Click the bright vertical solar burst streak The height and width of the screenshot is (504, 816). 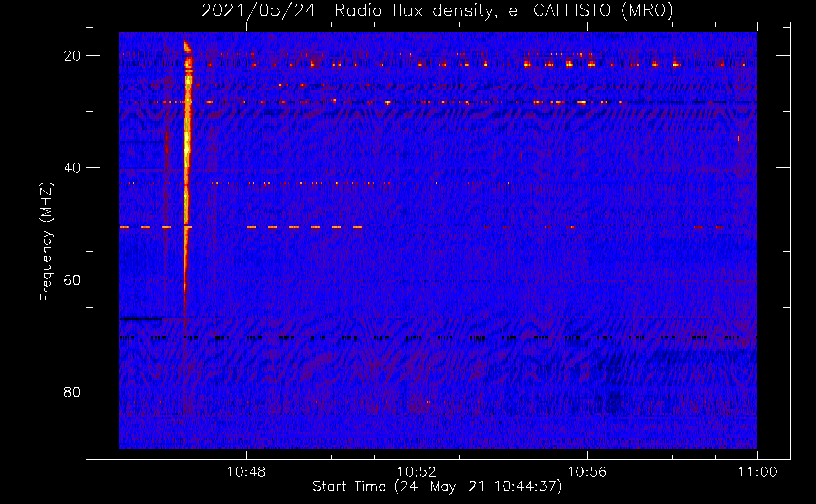point(187,171)
